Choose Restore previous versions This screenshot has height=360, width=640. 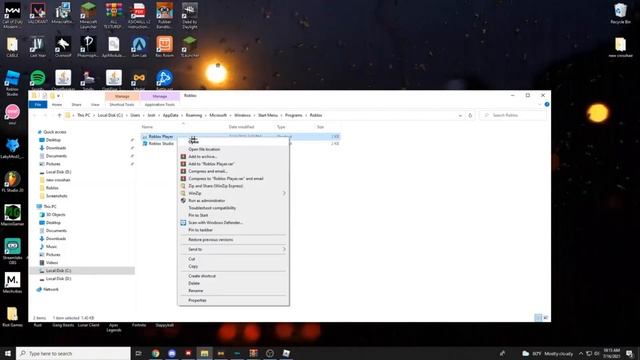pos(211,240)
